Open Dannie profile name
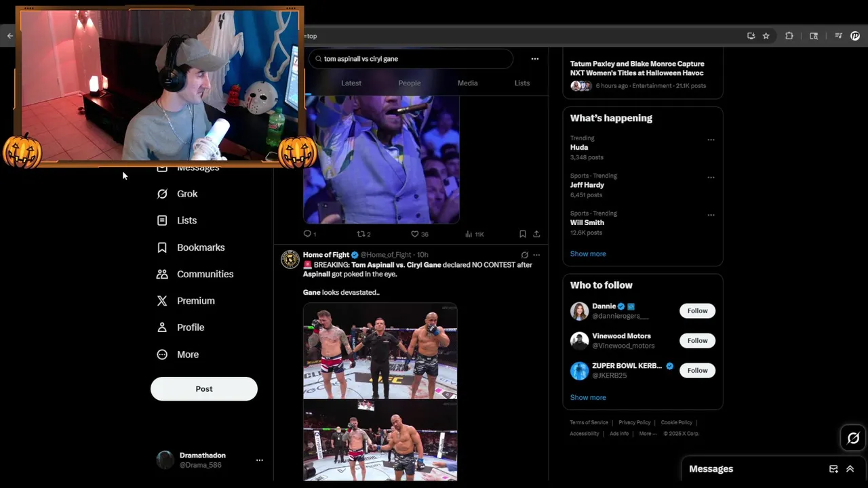Image resolution: width=868 pixels, height=488 pixels. click(604, 306)
